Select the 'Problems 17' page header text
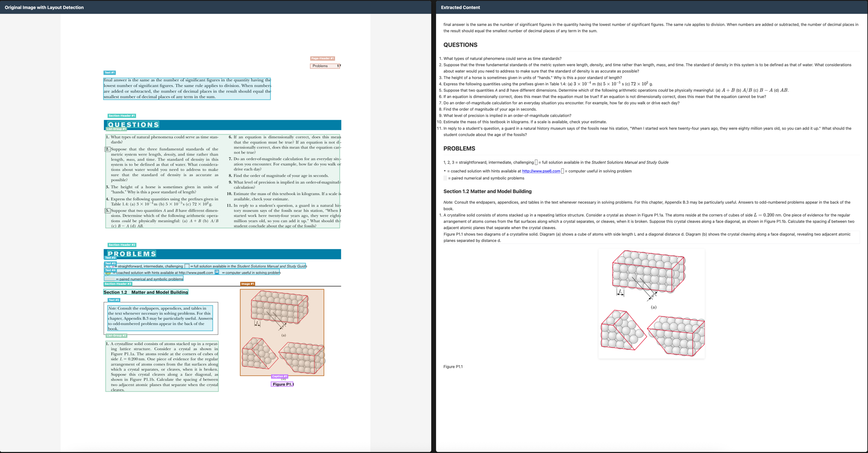Viewport: 868px width, 453px height. coord(326,66)
